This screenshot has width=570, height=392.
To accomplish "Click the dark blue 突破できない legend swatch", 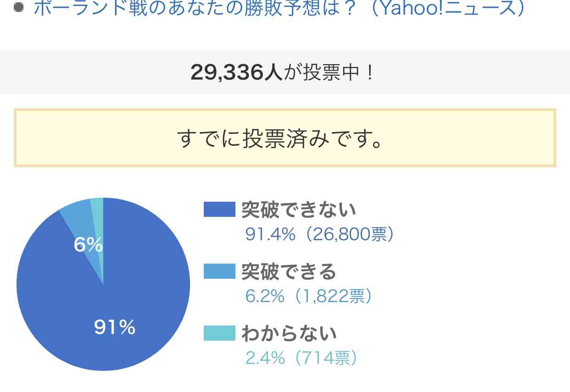I will tap(219, 209).
